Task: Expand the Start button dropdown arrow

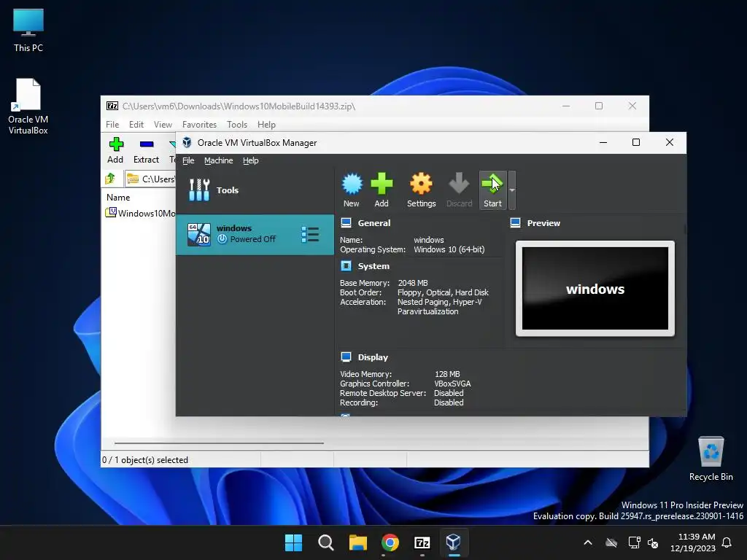Action: (x=512, y=190)
